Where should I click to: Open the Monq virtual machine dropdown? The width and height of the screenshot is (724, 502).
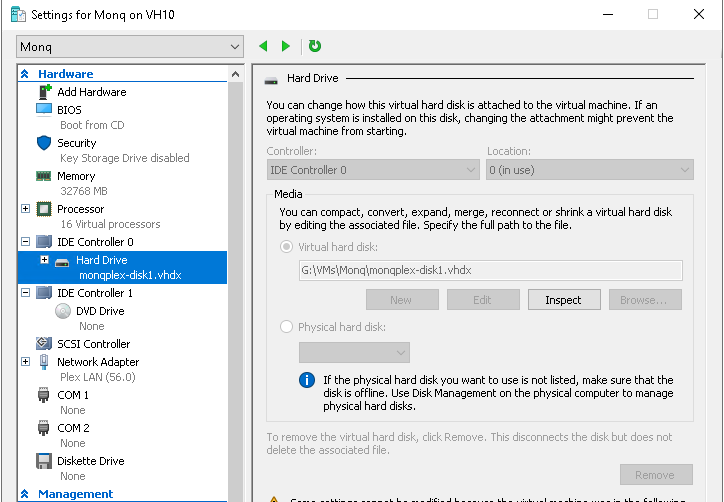[x=130, y=47]
